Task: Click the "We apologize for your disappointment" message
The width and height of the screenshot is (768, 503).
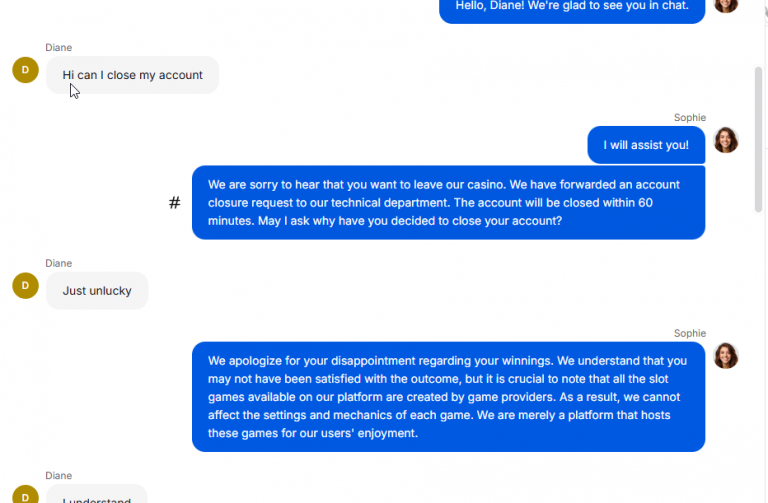Action: coord(448,397)
